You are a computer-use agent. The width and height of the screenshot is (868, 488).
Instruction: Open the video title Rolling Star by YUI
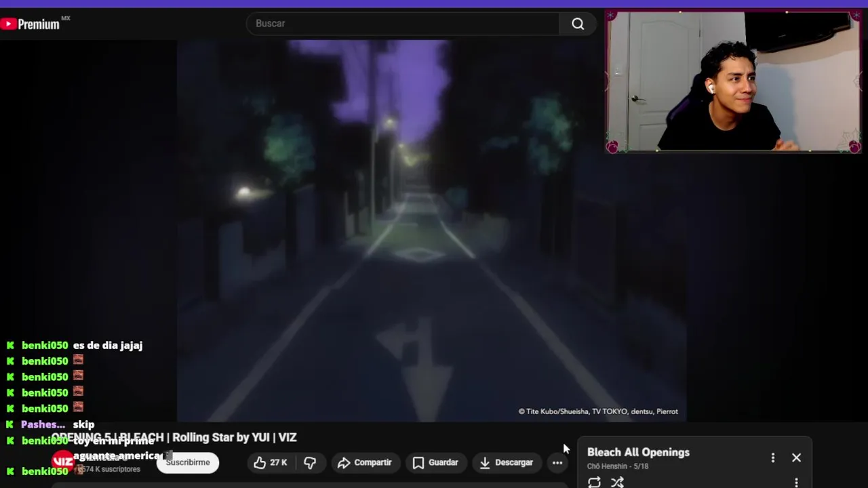click(x=174, y=438)
